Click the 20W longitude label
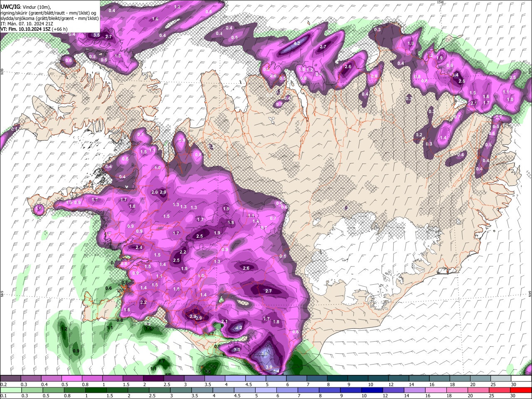The width and height of the screenshot is (532, 399). (221, 2)
